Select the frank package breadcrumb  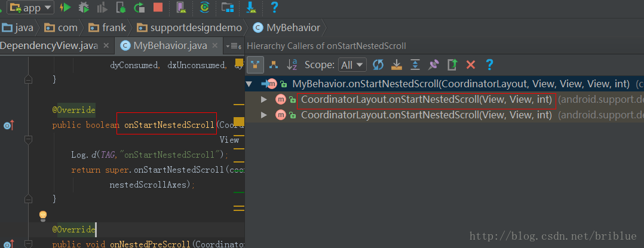[x=108, y=28]
